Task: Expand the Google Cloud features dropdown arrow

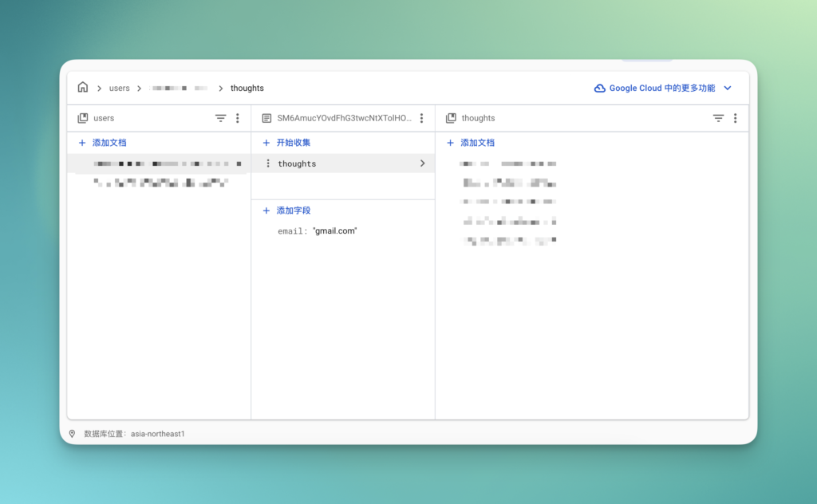Action: click(728, 88)
